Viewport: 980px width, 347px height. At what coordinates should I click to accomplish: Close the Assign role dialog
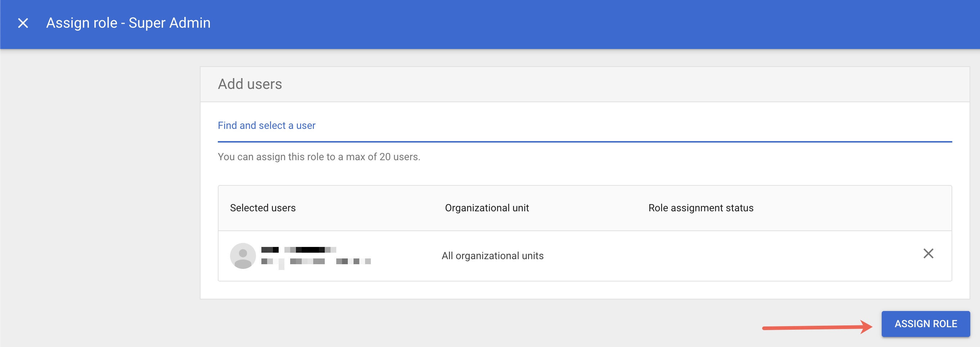23,23
